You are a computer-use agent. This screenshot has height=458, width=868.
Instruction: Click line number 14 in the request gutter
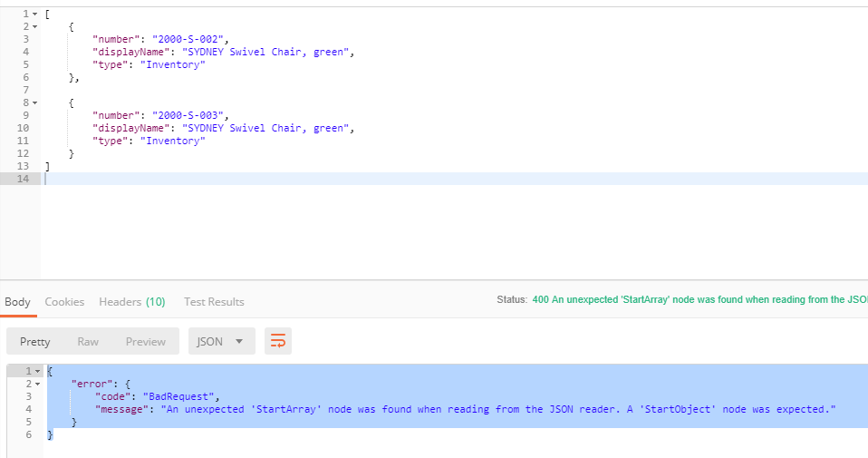click(x=23, y=179)
